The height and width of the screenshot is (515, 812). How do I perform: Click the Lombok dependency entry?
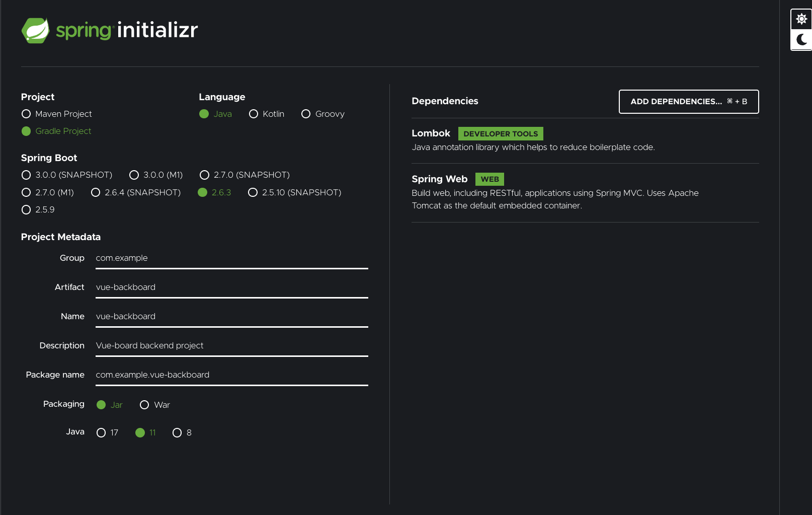point(585,140)
